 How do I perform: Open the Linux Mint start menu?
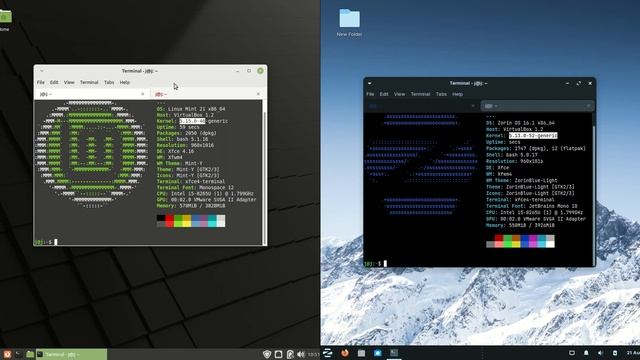coord(7,354)
